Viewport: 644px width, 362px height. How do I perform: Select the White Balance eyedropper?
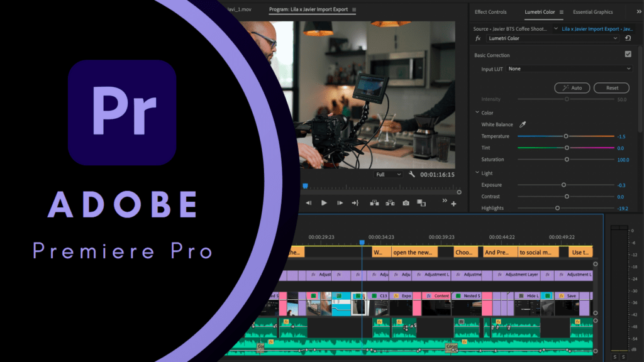pos(522,124)
